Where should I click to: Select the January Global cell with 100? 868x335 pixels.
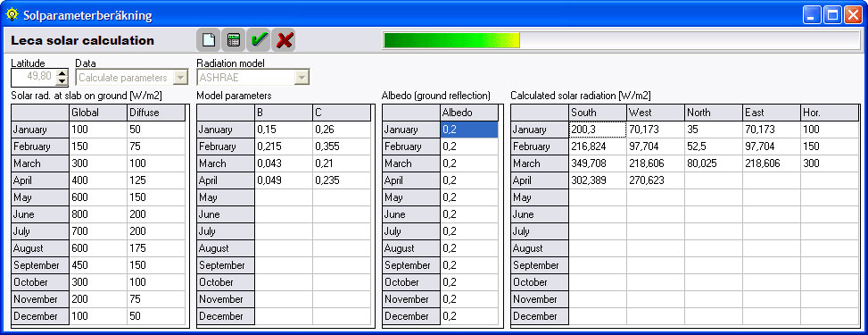click(x=98, y=130)
